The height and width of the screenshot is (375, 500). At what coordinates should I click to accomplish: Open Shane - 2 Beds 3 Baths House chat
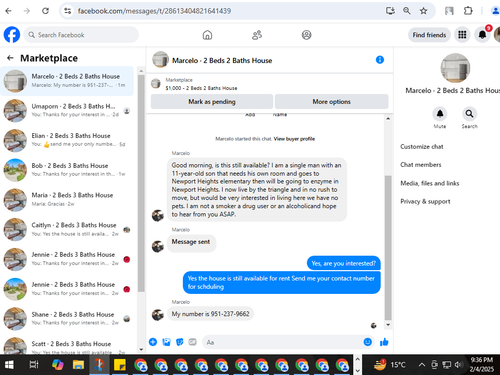click(67, 319)
